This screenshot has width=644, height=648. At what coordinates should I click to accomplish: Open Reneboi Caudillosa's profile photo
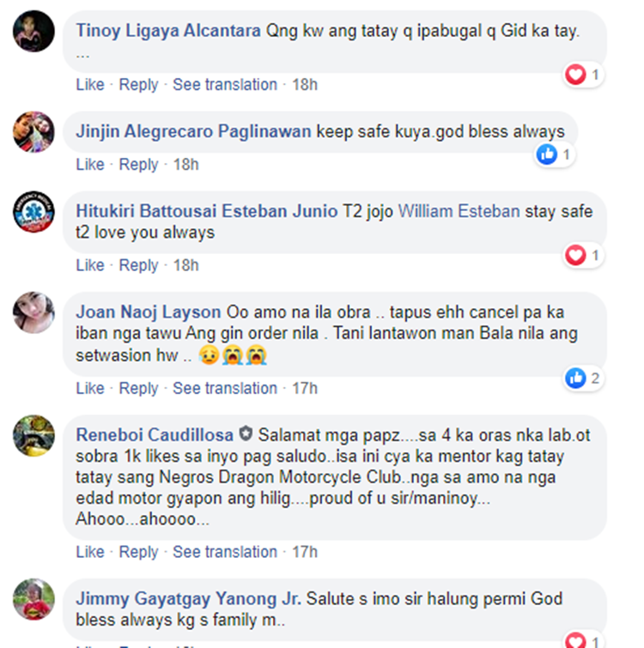click(33, 436)
